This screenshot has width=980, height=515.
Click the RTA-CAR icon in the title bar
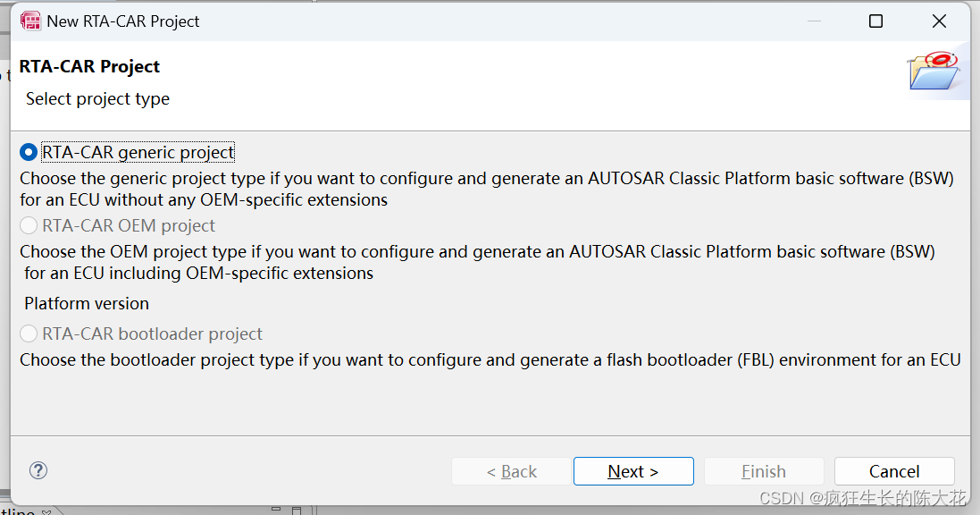[x=30, y=20]
